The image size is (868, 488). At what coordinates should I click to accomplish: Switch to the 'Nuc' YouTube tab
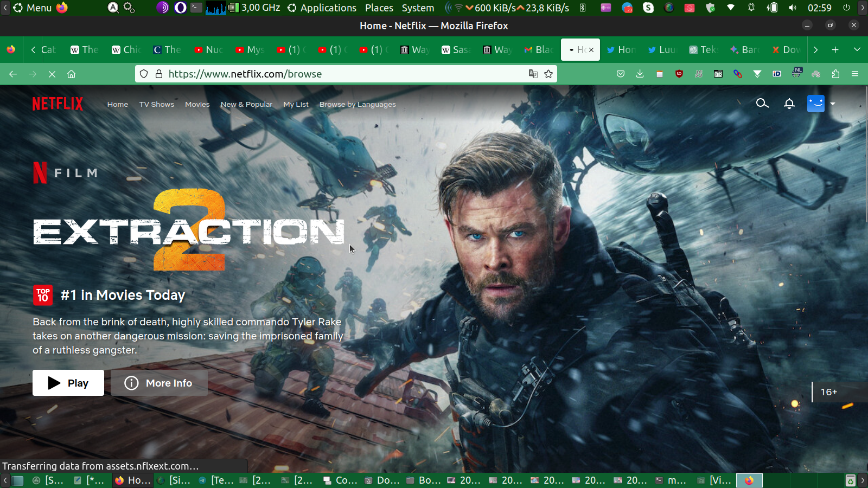209,50
